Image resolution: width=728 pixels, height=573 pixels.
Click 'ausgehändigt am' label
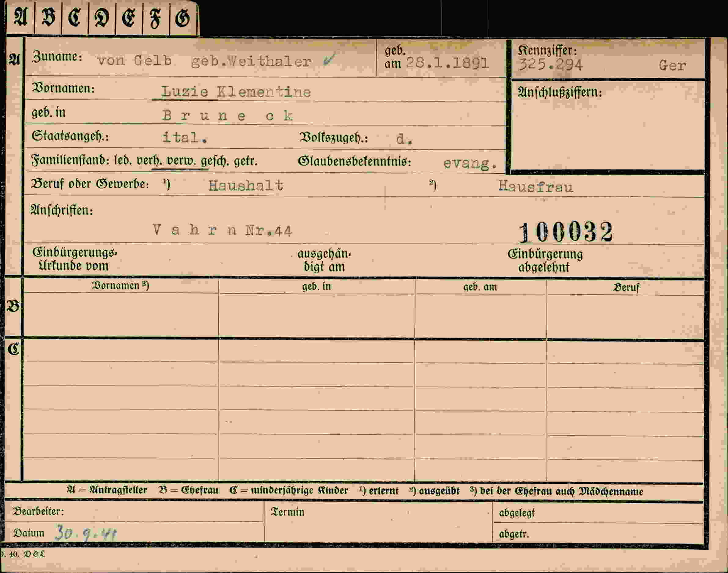[x=324, y=260]
